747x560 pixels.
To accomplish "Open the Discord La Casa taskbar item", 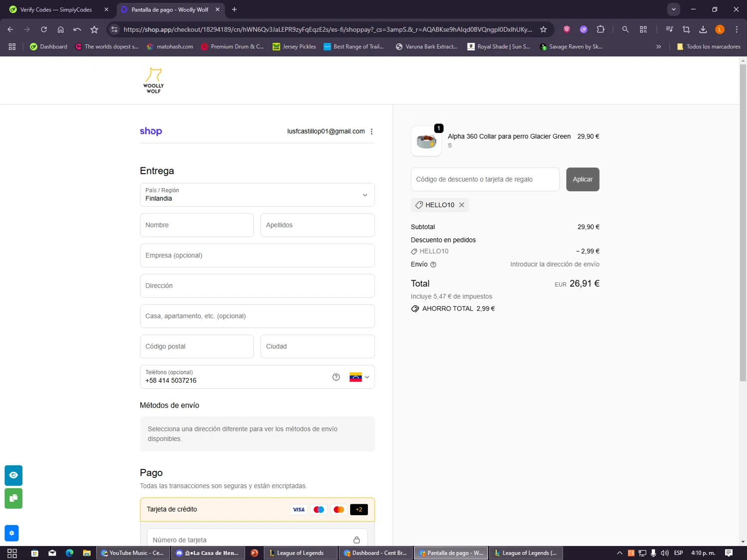I will (x=208, y=553).
